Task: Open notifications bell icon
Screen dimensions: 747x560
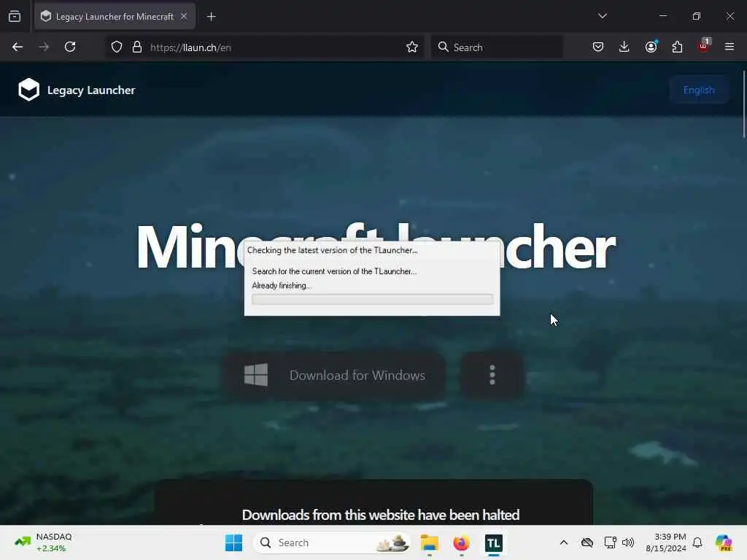Action: pos(697,542)
